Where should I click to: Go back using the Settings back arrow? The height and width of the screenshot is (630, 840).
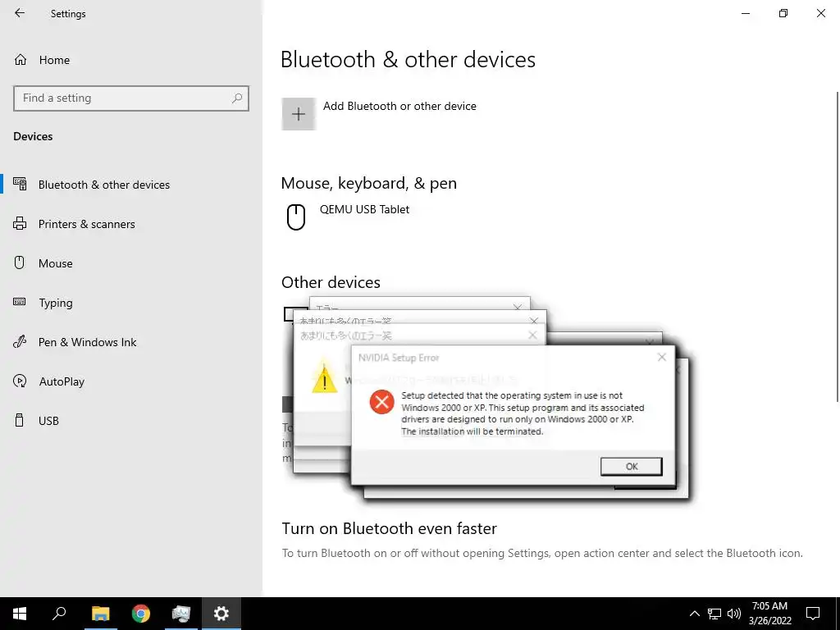click(x=20, y=13)
